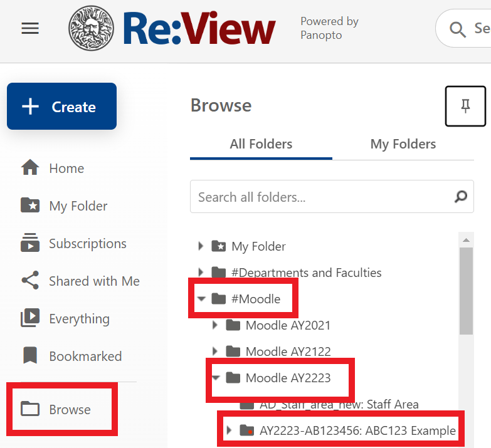Collapse the #Moodle folder
Image resolution: width=491 pixels, height=448 pixels.
[201, 299]
